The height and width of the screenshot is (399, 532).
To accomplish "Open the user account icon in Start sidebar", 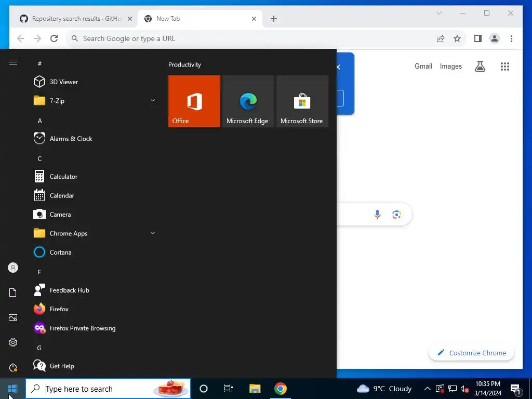I will click(13, 268).
